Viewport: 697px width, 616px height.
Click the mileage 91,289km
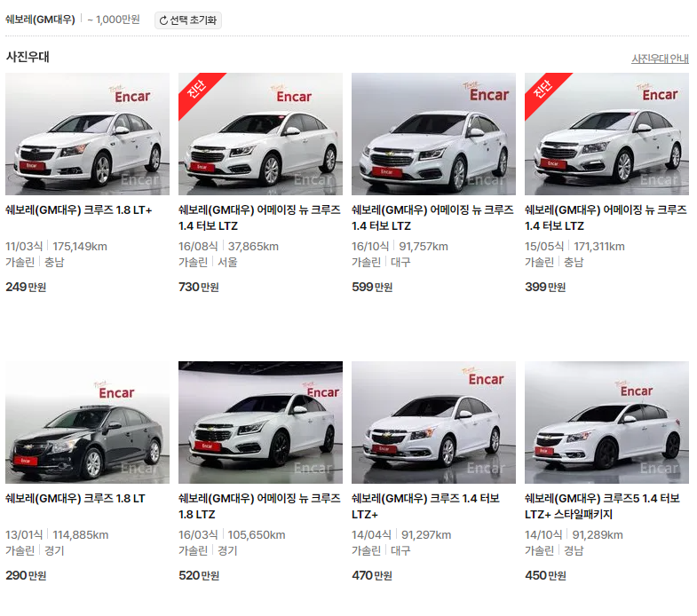pos(598,534)
